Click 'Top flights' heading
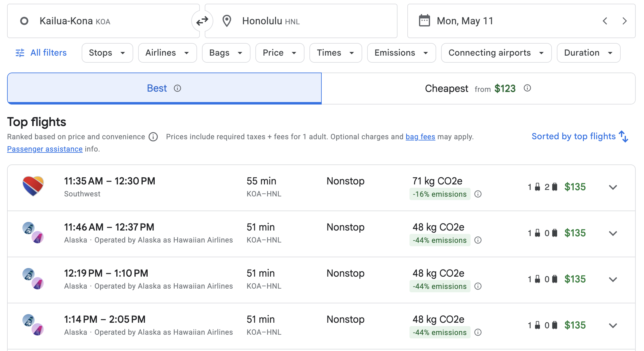Screen dimensions: 644x351 pyautogui.click(x=37, y=122)
